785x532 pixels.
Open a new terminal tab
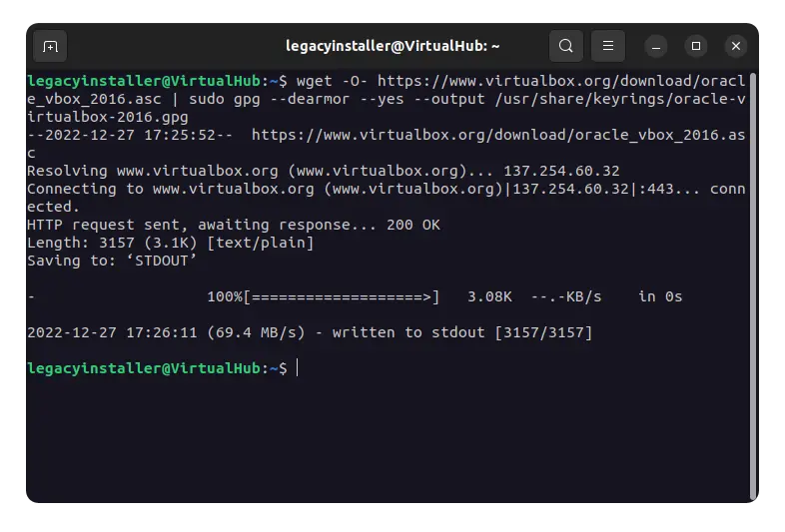50,46
